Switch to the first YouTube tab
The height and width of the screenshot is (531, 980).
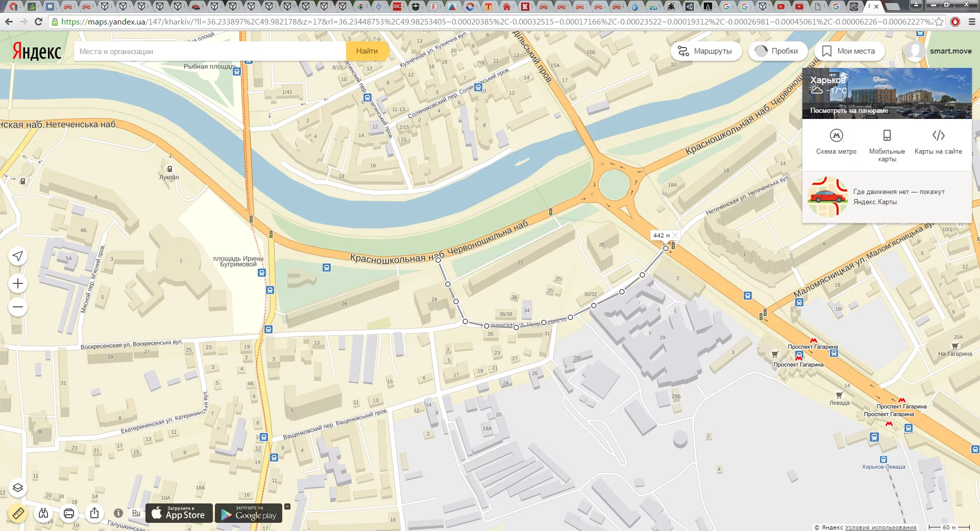tap(781, 7)
